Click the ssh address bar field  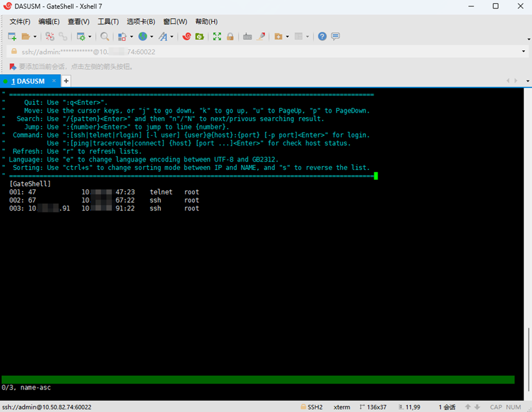coord(257,51)
